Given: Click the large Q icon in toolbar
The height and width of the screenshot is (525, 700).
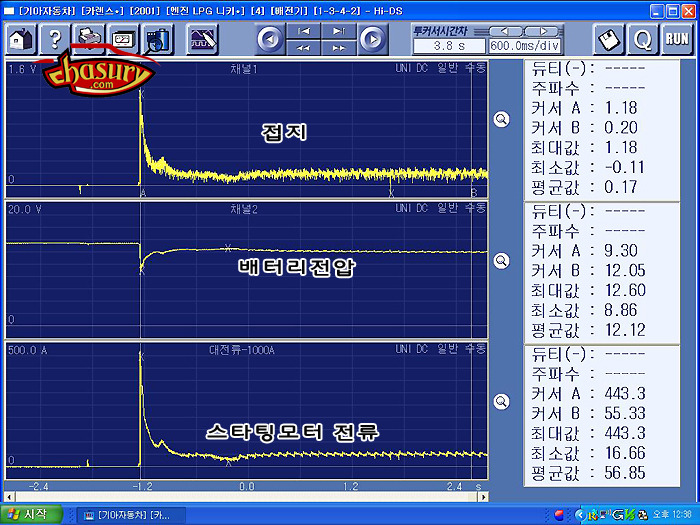Looking at the screenshot, I should pyautogui.click(x=643, y=40).
